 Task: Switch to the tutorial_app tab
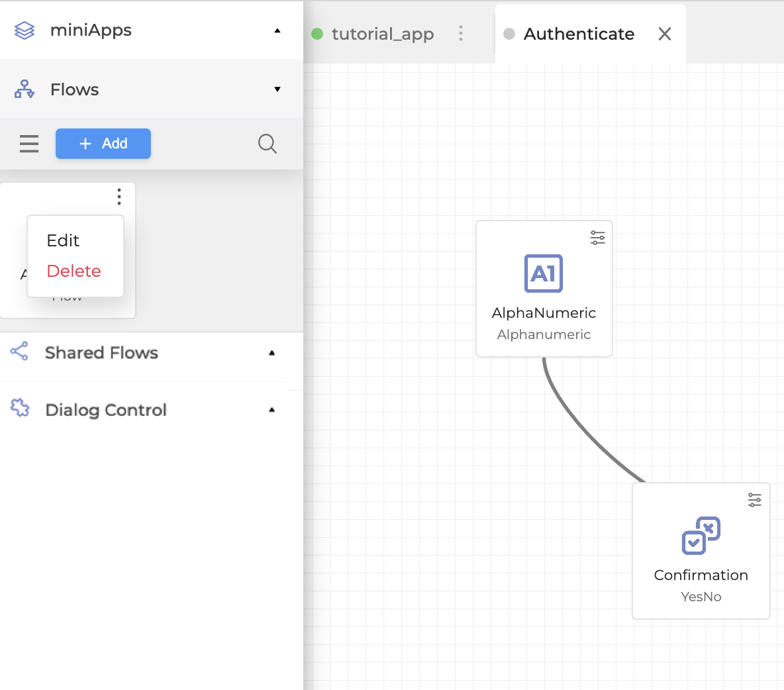click(382, 34)
